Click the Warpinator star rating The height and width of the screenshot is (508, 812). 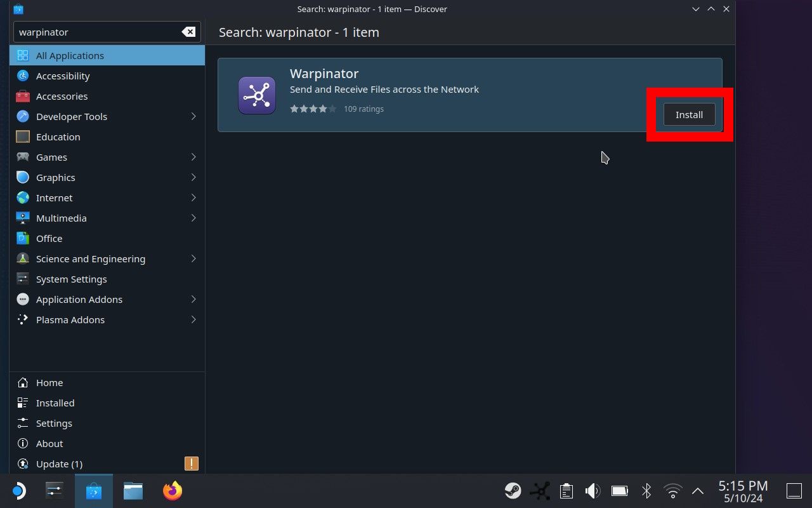point(313,109)
